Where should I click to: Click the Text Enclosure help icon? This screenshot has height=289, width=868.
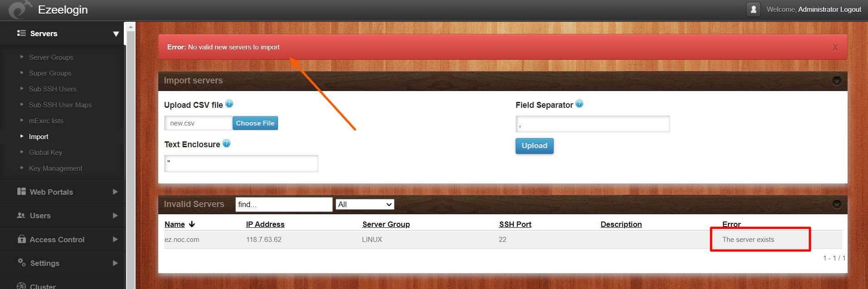click(x=227, y=143)
